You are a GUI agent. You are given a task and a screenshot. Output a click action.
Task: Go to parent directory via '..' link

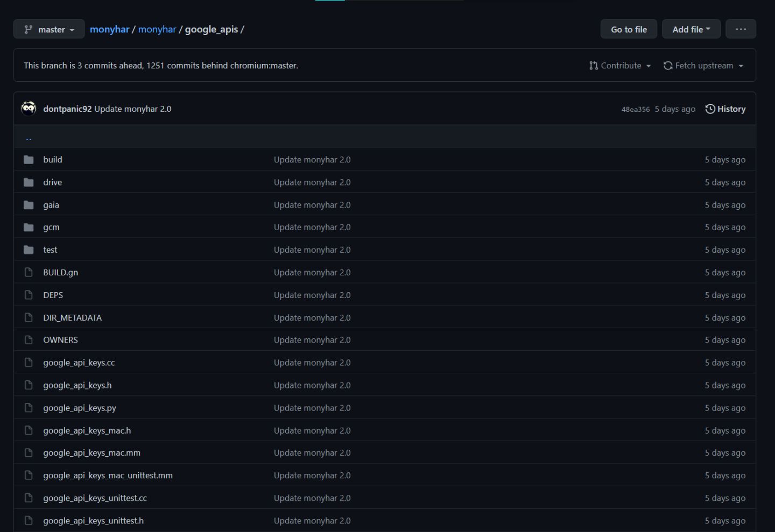[29, 138]
